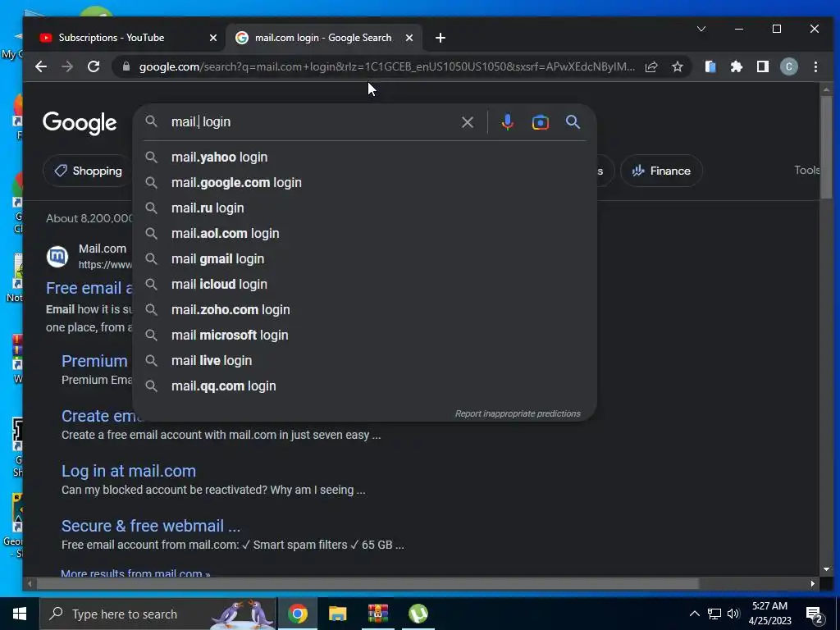Open the Premium sitelink result
The image size is (840, 630).
pos(94,361)
